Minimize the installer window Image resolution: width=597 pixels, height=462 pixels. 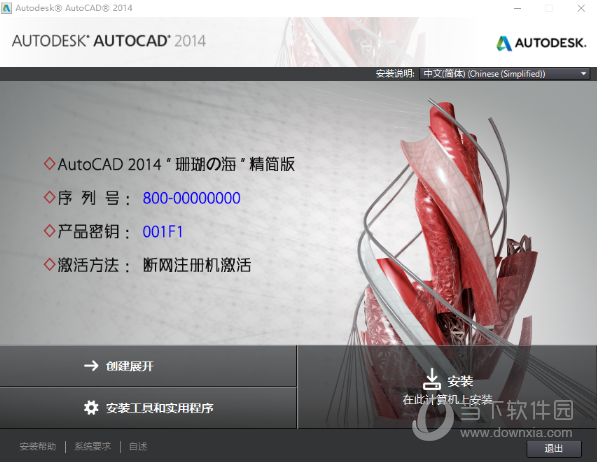[x=517, y=8]
